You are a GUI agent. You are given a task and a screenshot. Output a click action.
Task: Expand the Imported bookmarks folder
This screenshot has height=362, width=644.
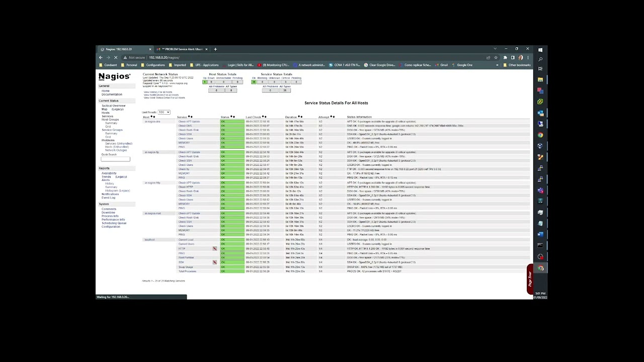(178, 65)
